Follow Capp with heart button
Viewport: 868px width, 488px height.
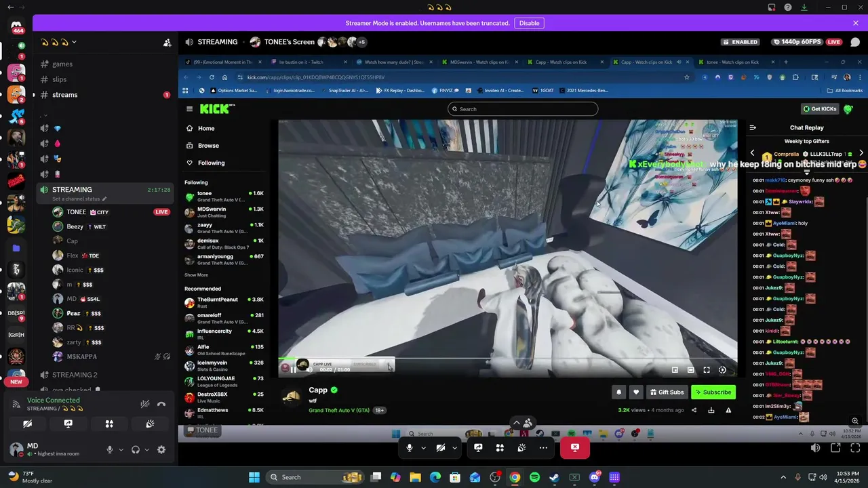click(x=636, y=392)
